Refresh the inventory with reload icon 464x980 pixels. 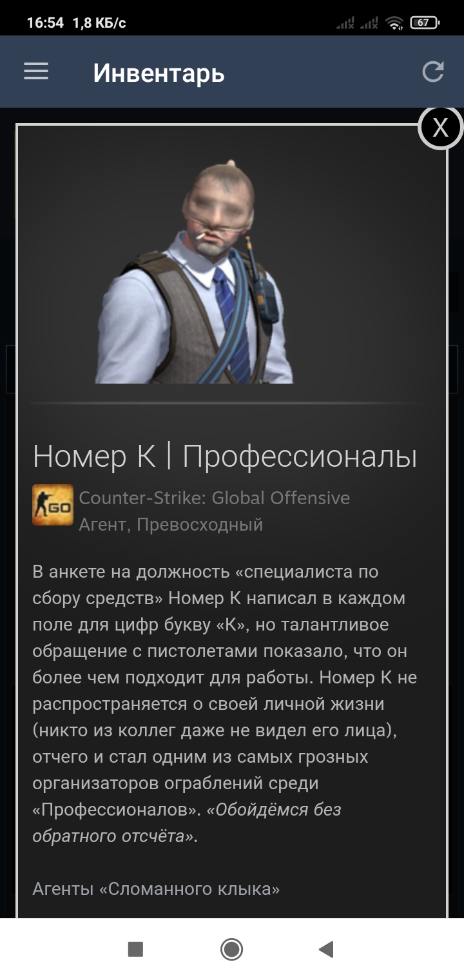point(433,72)
